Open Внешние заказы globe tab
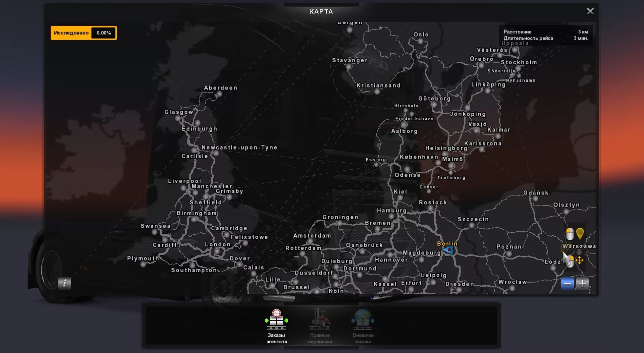Image resolution: width=644 pixels, height=353 pixels. point(363,326)
